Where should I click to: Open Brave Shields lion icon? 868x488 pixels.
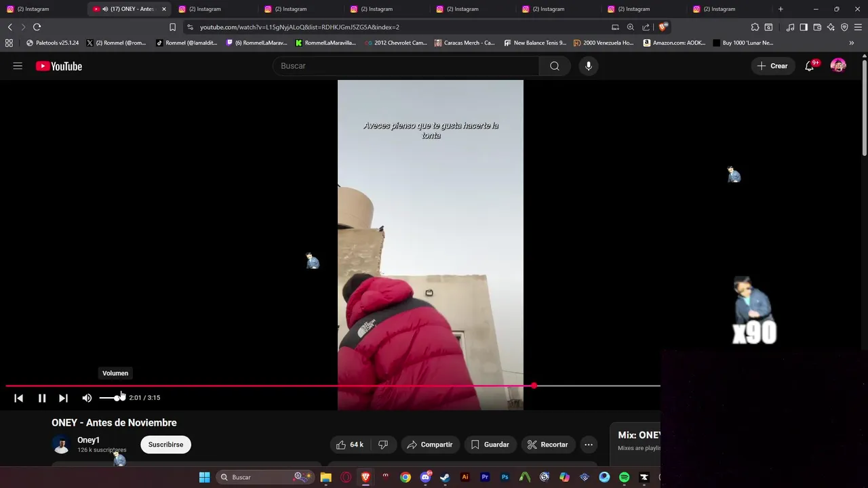(663, 27)
